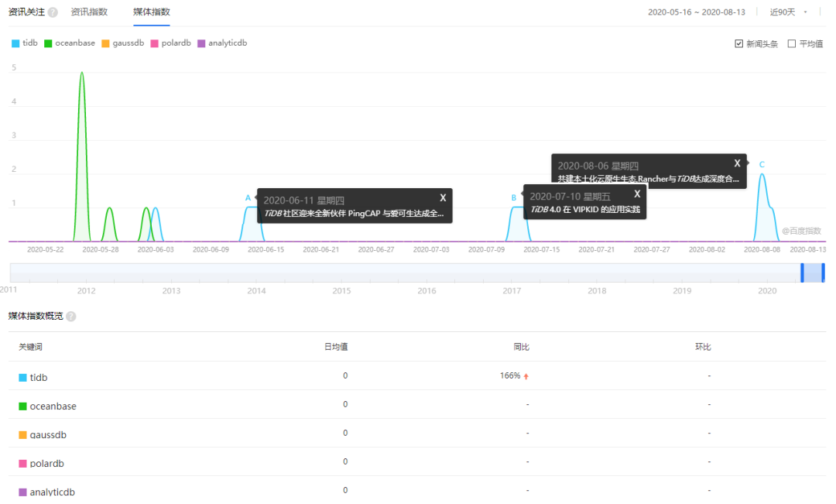Close the 2020-08-06 news tooltip
Viewport: 836px width, 504px height.
point(737,163)
